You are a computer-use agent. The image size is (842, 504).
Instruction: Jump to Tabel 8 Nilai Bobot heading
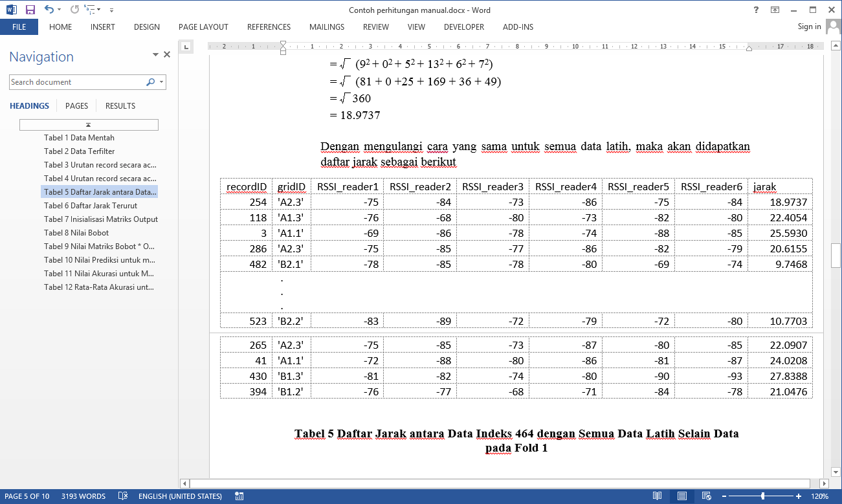(76, 233)
